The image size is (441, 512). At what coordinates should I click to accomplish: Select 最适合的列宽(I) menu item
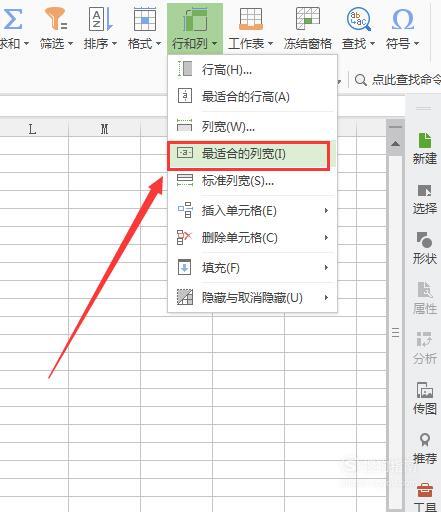(x=252, y=154)
